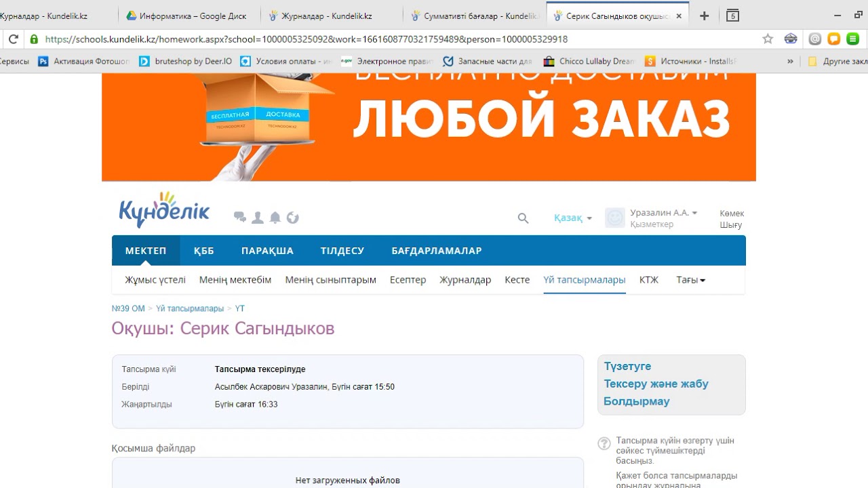The width and height of the screenshot is (868, 488).
Task: Click the Көмек help link
Action: (732, 213)
